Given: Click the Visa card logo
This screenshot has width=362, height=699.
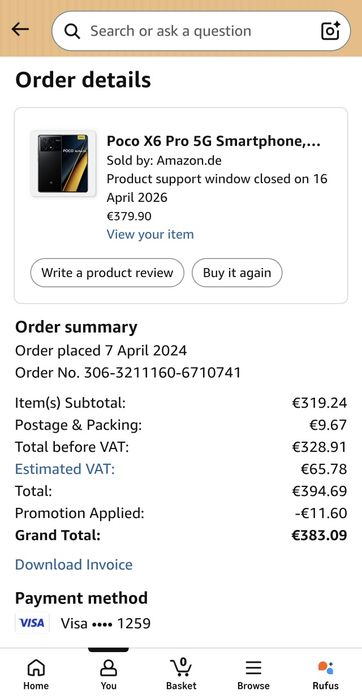Looking at the screenshot, I should coord(32,623).
